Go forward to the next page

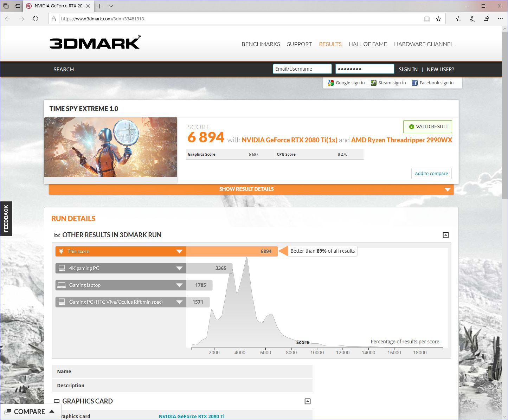click(22, 19)
